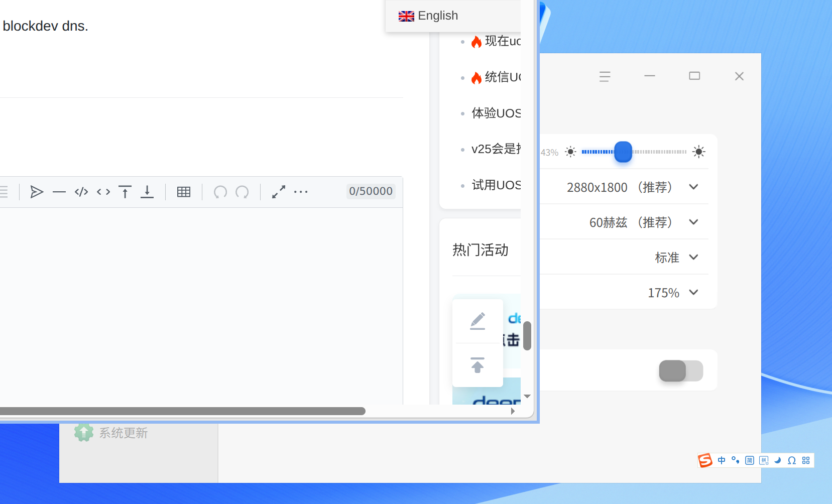
Task: Open the Omega symbol panel in input bar
Action: pos(792,460)
